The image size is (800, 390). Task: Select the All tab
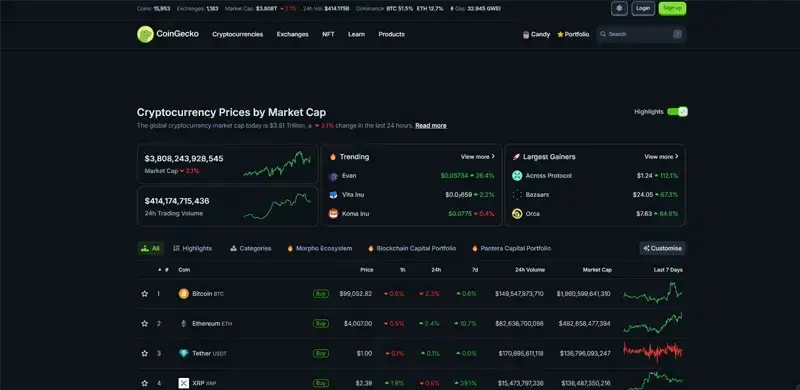point(151,249)
